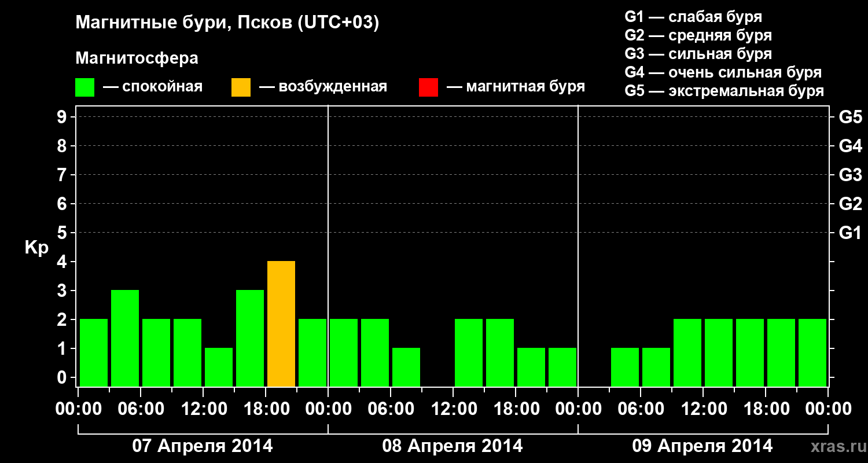Click the 'G3 — сильная буря' legend line
The width and height of the screenshot is (868, 463).
698,54
